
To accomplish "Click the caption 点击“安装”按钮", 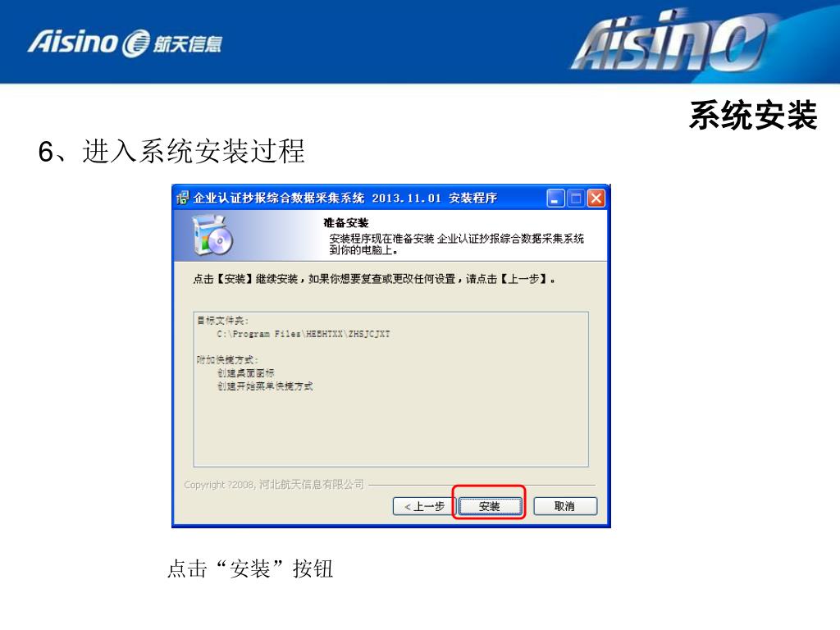I will coord(250,568).
